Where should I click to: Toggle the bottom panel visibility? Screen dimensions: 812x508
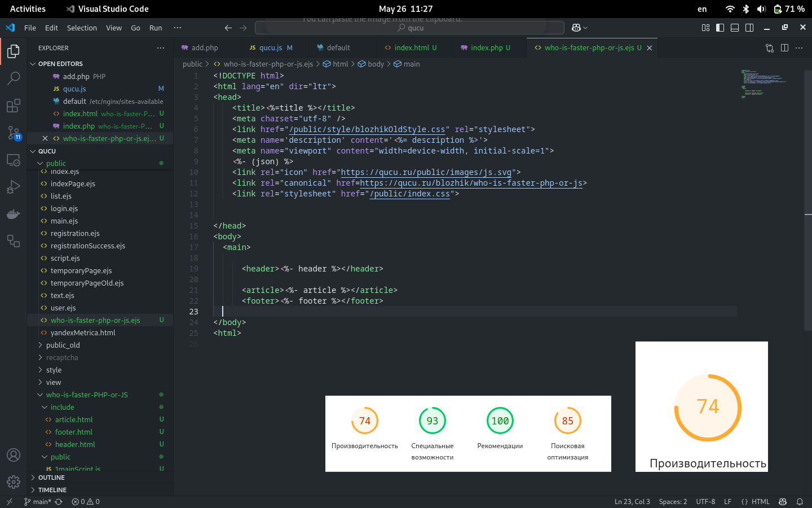pos(735,28)
